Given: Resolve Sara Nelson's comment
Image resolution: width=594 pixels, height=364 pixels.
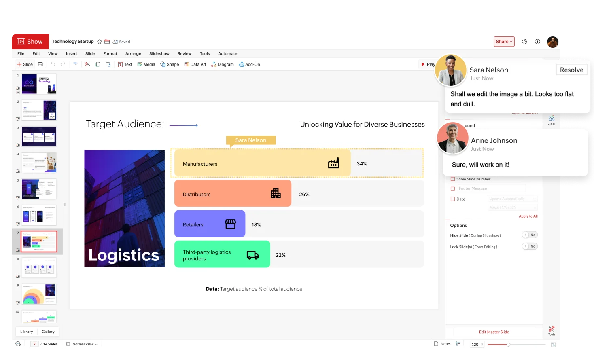Looking at the screenshot, I should (x=571, y=70).
